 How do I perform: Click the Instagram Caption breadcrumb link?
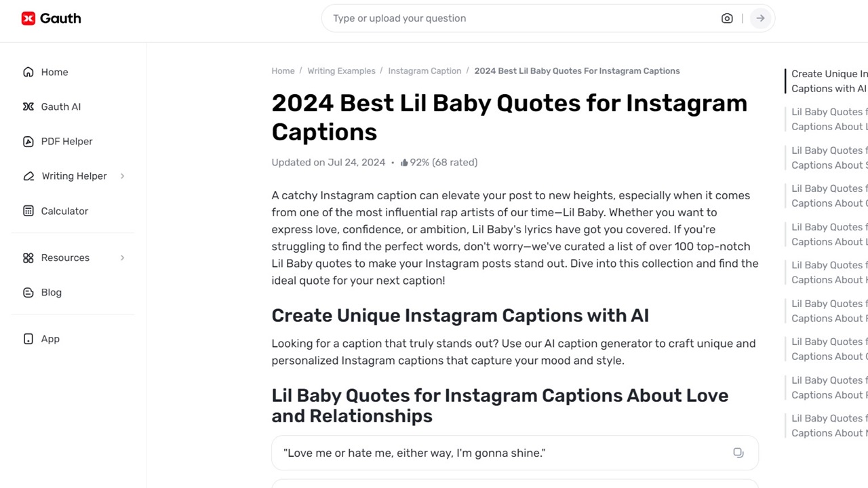pyautogui.click(x=425, y=70)
